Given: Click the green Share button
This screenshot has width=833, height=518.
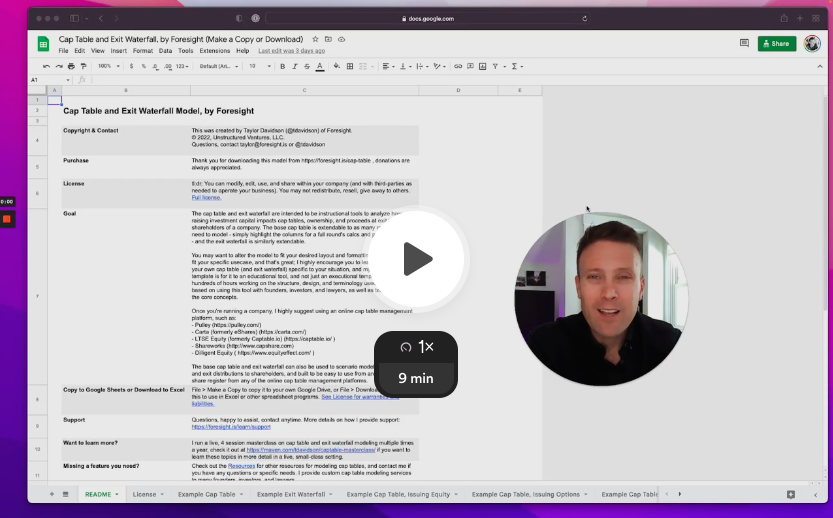Looking at the screenshot, I should pos(777,44).
